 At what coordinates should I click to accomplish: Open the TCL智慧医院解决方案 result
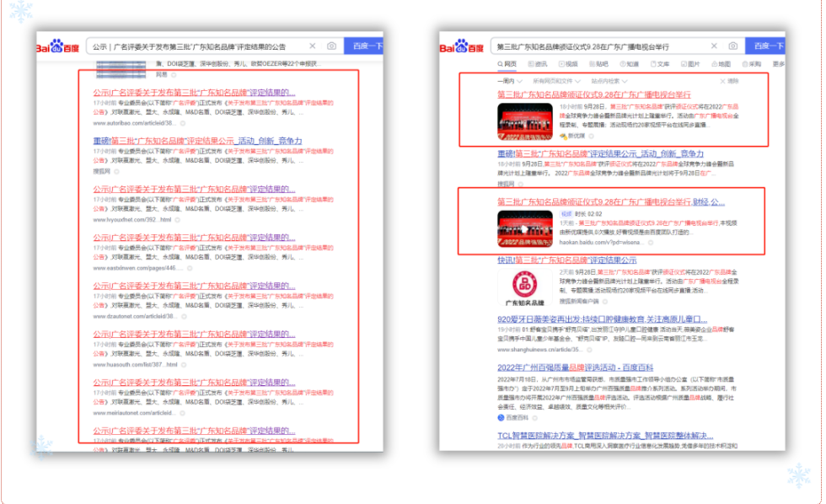[x=605, y=436]
